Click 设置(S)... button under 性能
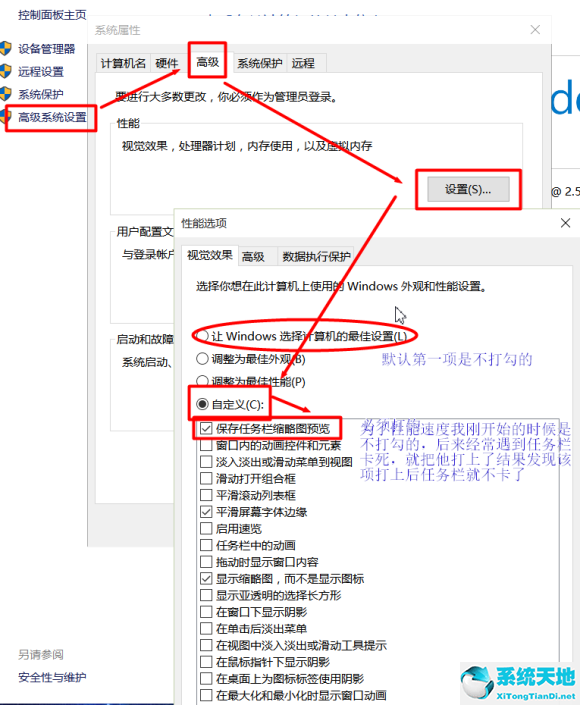The height and width of the screenshot is (705, 580). click(x=468, y=189)
